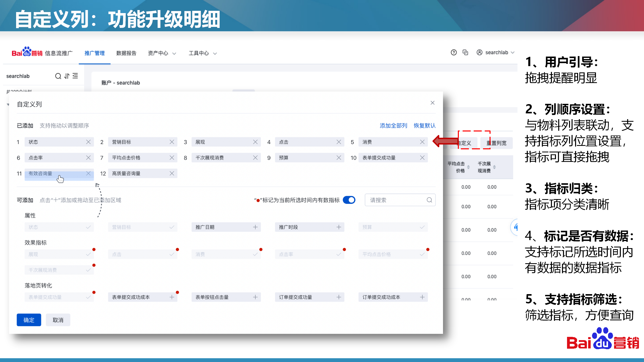This screenshot has height=362, width=644.
Task: Add 推广时段 with its plus icon
Action: coord(339,227)
